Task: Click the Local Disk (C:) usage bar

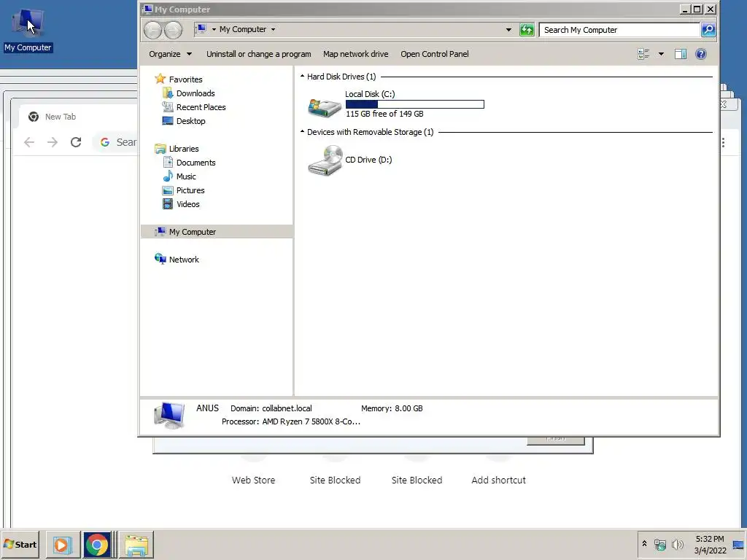Action: click(414, 104)
